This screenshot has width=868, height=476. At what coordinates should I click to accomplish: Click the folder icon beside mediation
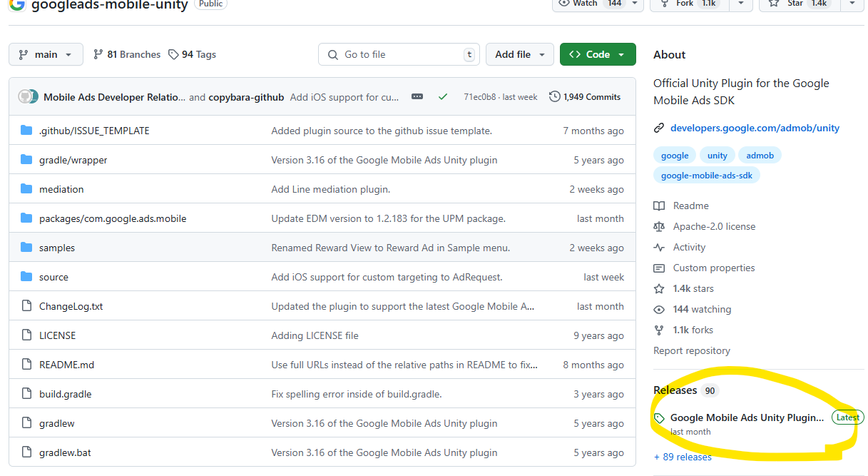point(26,189)
